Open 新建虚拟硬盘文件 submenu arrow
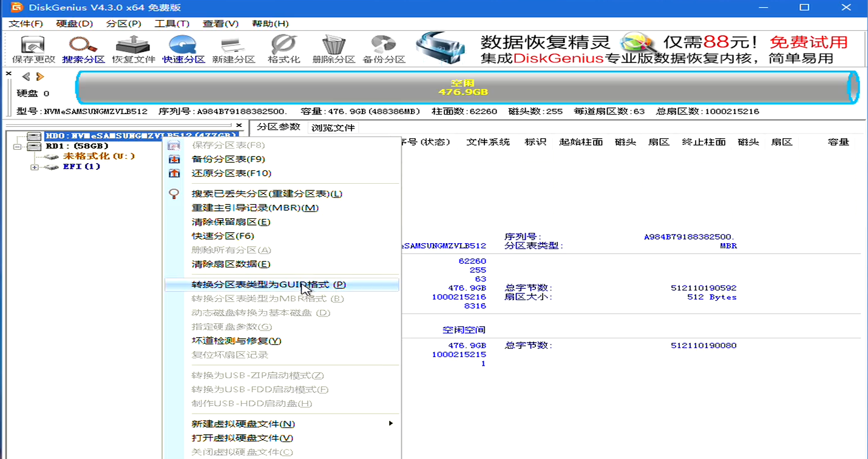Image resolution: width=868 pixels, height=459 pixels. [391, 423]
